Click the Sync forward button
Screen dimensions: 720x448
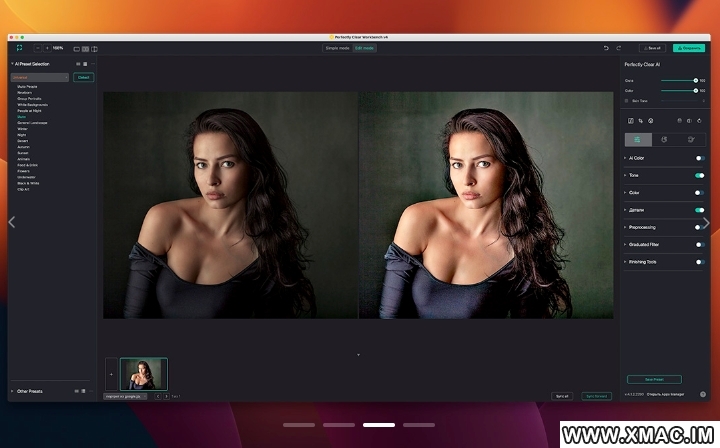tap(596, 396)
